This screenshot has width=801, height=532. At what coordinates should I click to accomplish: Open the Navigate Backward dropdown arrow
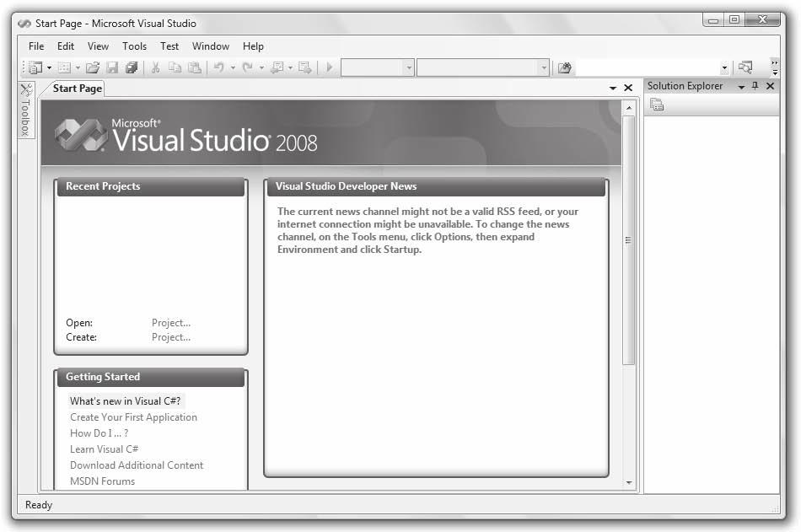coord(290,67)
